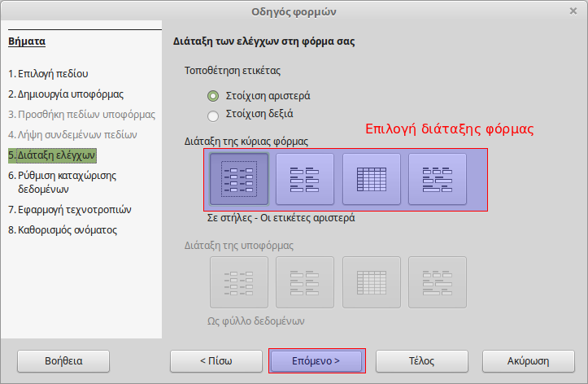This screenshot has height=384, width=588.
Task: Click subform columnar labels-on-top layout icon
Action: [304, 282]
